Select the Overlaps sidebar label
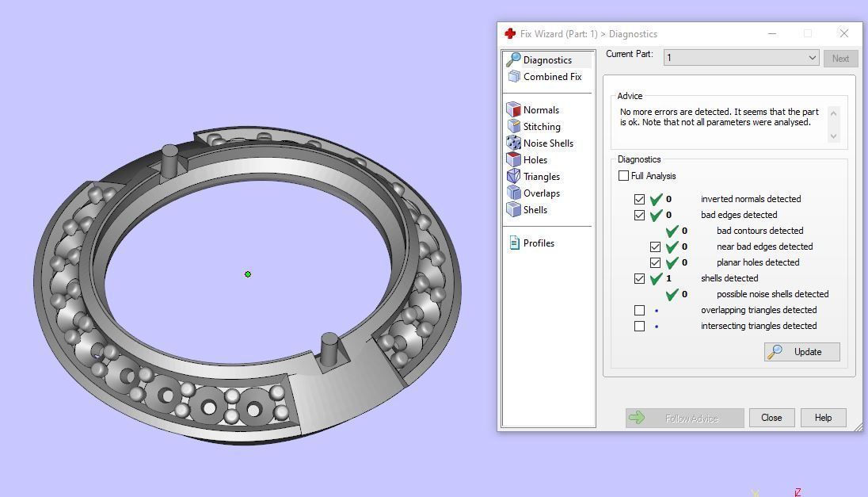The height and width of the screenshot is (497, 868). click(542, 193)
